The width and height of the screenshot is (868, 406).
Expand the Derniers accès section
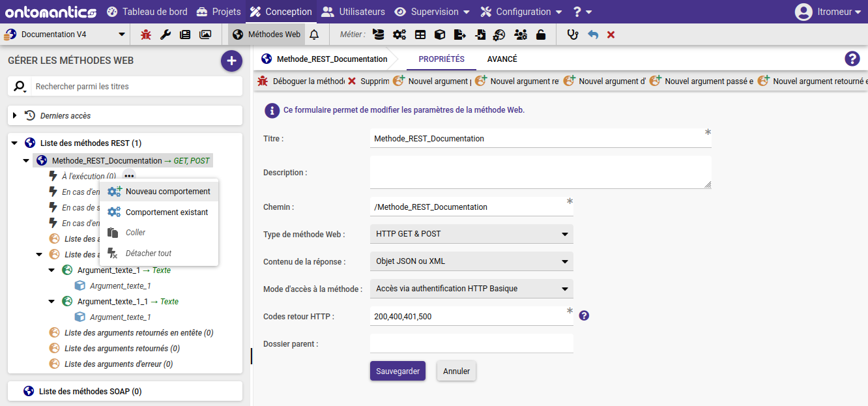point(15,116)
